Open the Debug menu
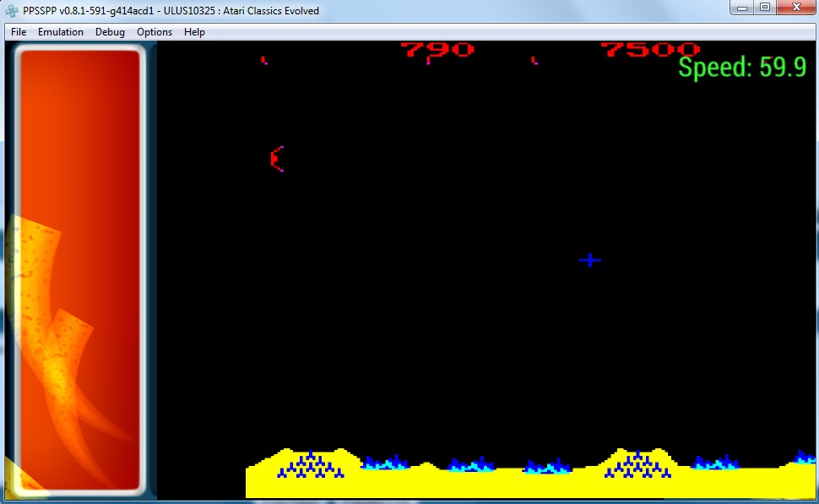This screenshot has width=819, height=504. point(110,32)
